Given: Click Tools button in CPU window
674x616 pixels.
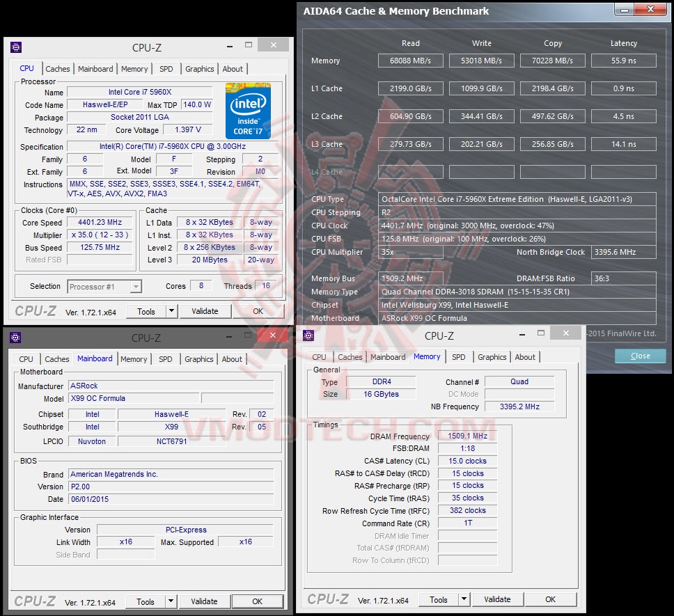Looking at the screenshot, I should coord(146,311).
